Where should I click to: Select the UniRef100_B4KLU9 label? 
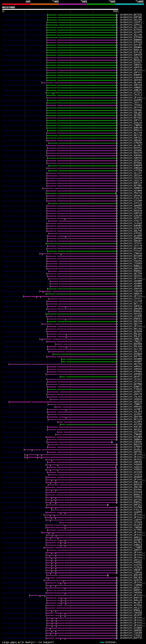(x=131, y=600)
